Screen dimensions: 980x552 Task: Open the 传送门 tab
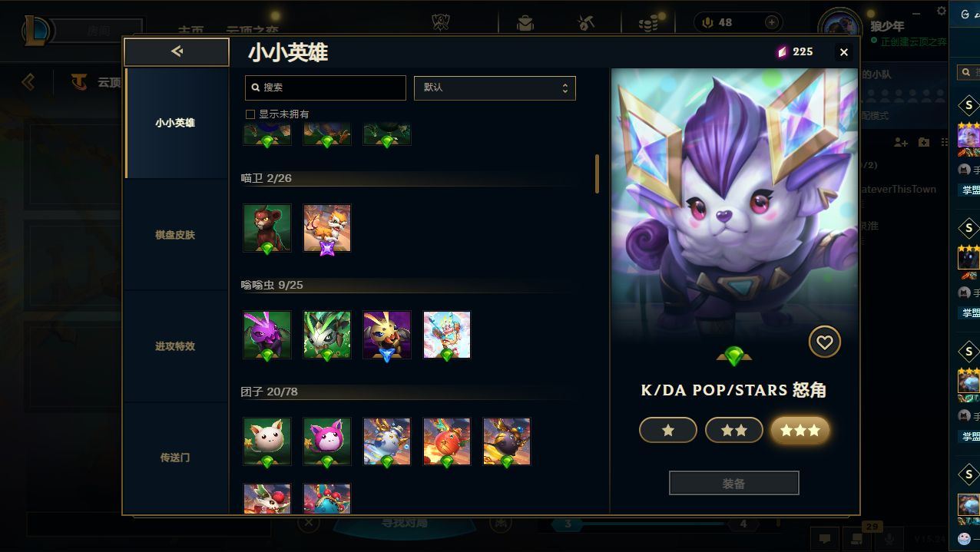tap(177, 458)
